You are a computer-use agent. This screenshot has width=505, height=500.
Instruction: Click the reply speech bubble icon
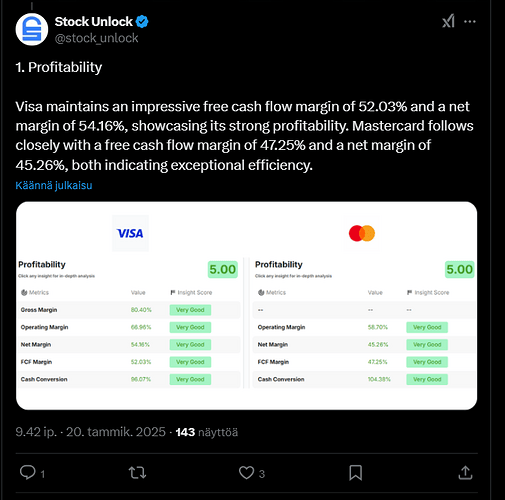click(x=27, y=472)
